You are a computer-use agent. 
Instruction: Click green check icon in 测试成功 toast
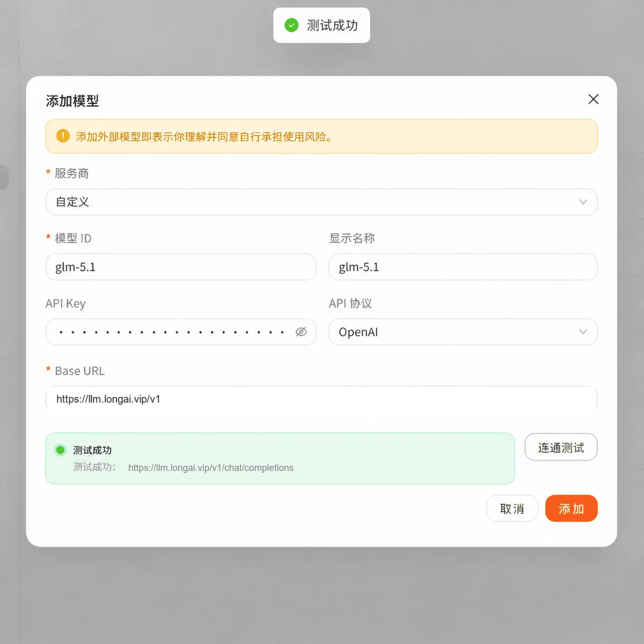point(291,25)
